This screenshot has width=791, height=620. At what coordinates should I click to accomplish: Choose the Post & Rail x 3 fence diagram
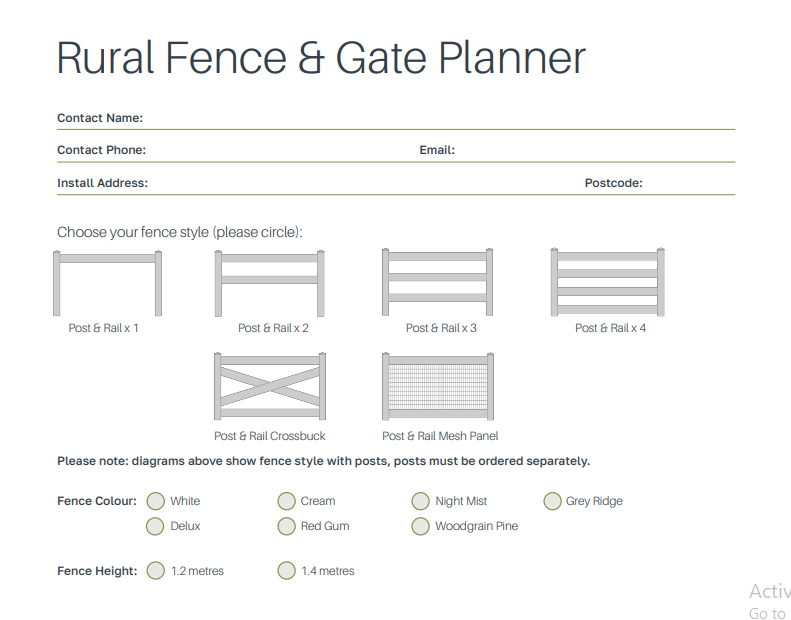pyautogui.click(x=437, y=282)
